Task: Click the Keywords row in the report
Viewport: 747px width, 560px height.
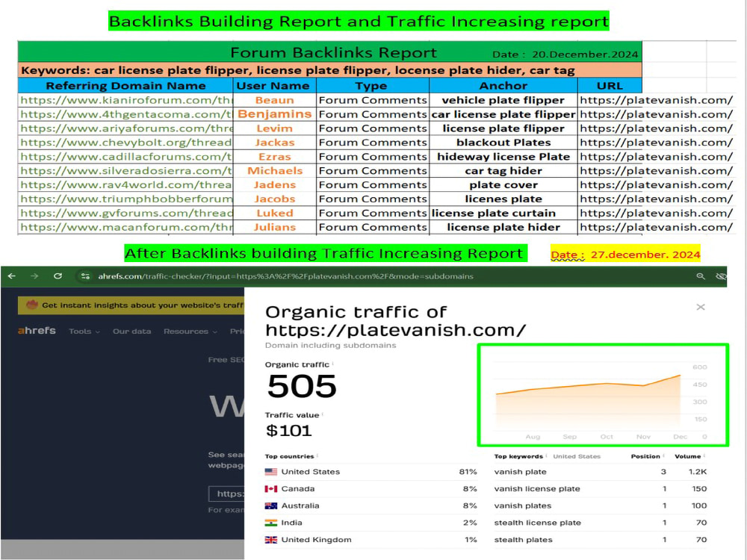Action: 330,70
